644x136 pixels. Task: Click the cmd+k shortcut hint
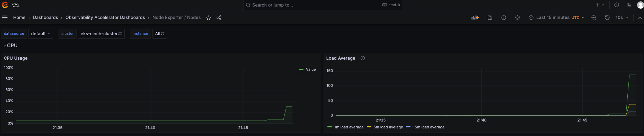391,5
